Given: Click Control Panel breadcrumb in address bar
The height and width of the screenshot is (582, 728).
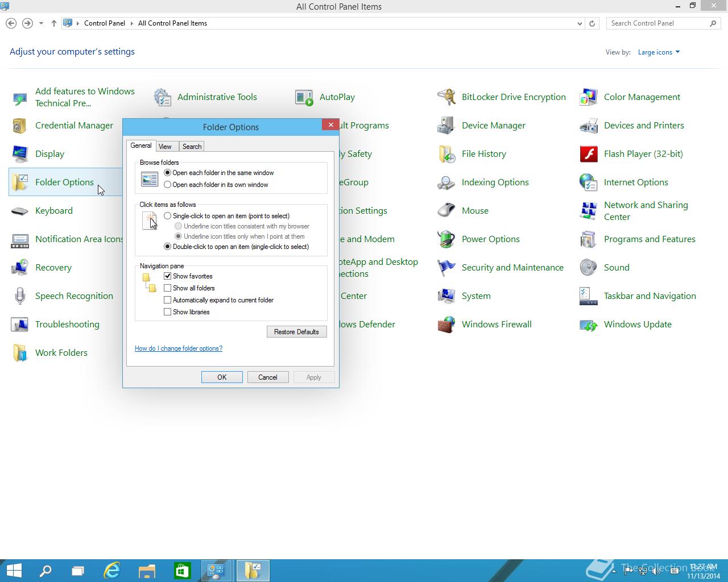Looking at the screenshot, I should pos(105,23).
